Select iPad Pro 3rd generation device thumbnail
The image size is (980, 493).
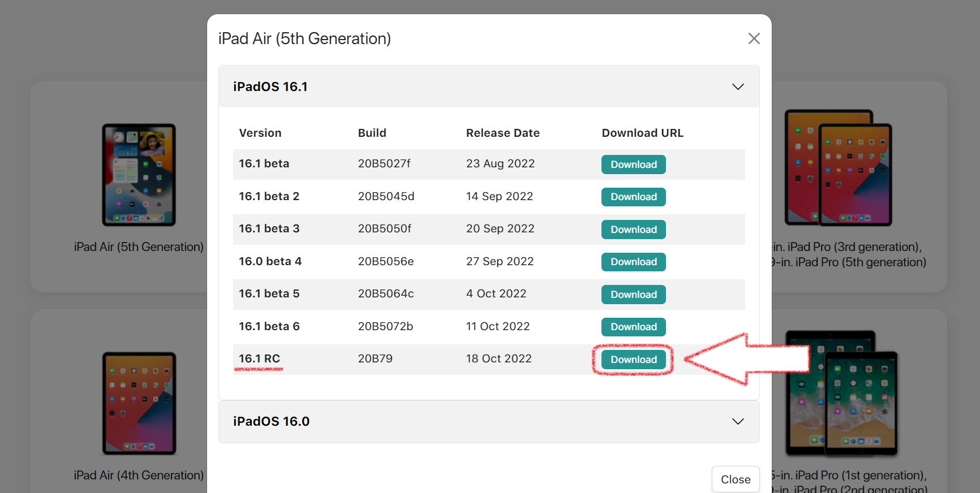(838, 168)
